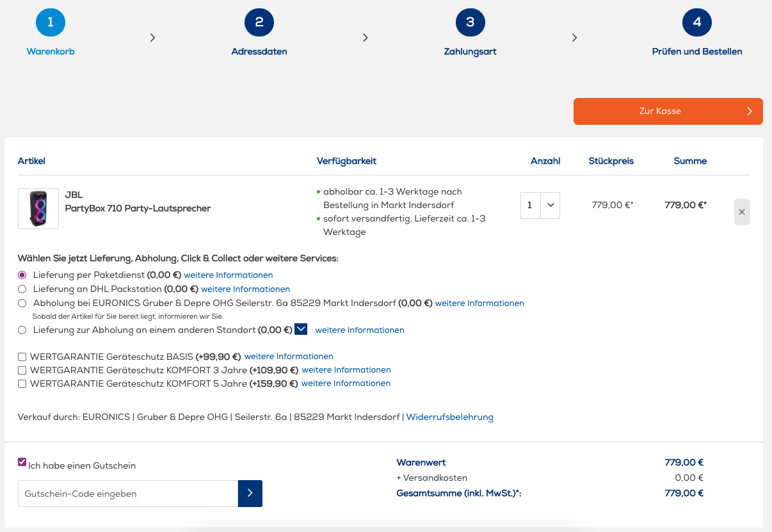Screen dimensions: 772x532
Task: Click the step 1 Warenkorb circle icon
Action: (x=51, y=22)
